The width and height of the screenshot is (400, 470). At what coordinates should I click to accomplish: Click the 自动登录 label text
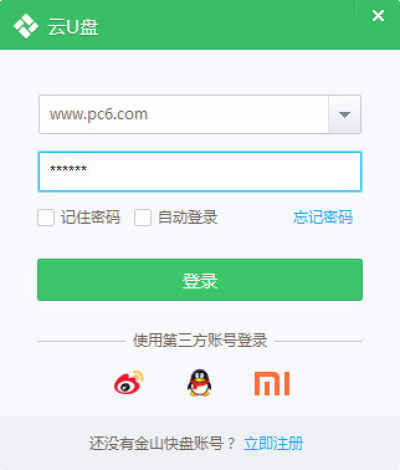[188, 217]
